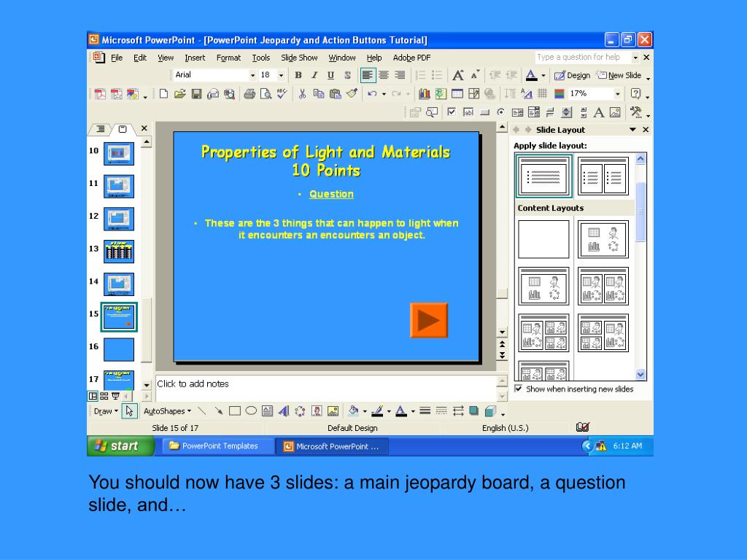Image resolution: width=747 pixels, height=560 pixels.
Task: Open an existing file via folder icon
Action: pos(179,94)
